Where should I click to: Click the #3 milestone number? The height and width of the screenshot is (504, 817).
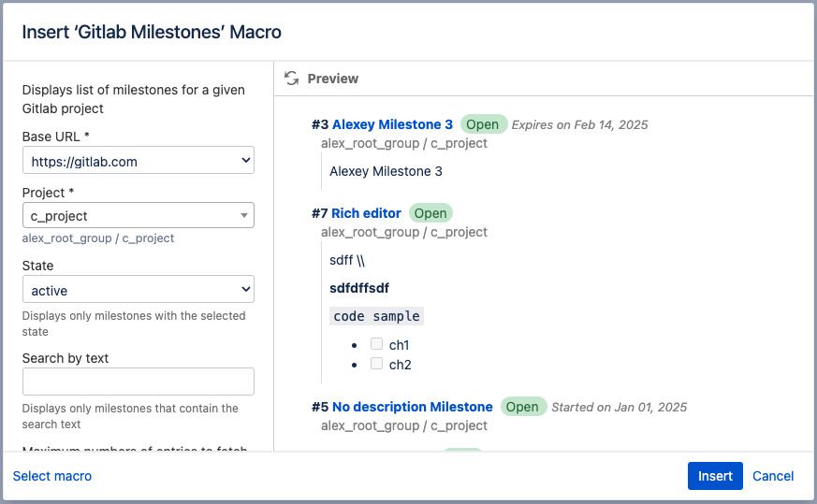[x=320, y=124]
